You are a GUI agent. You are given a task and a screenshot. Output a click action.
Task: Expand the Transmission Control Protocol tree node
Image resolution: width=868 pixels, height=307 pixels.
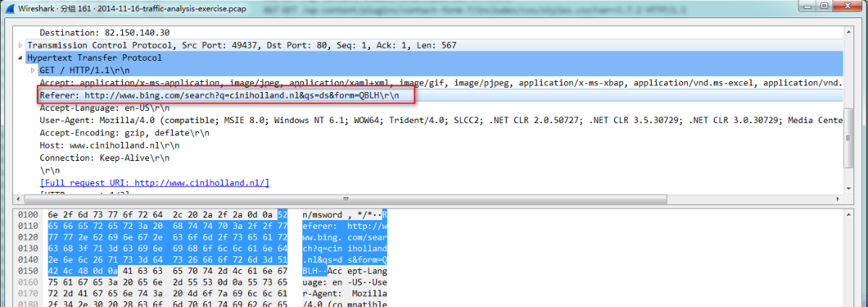tap(20, 45)
